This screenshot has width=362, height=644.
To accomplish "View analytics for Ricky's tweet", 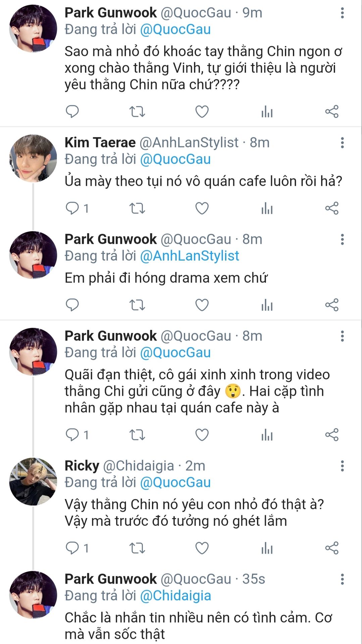I will coord(267,548).
